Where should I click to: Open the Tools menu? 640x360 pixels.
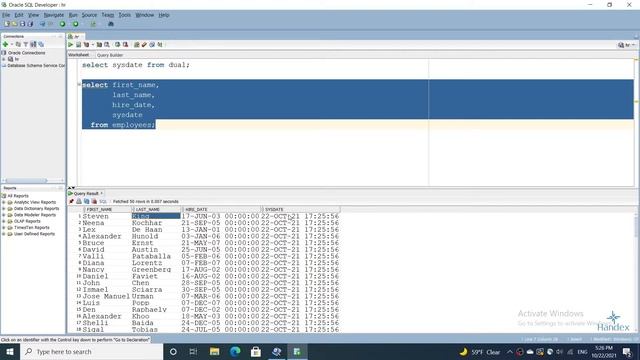tap(124, 15)
